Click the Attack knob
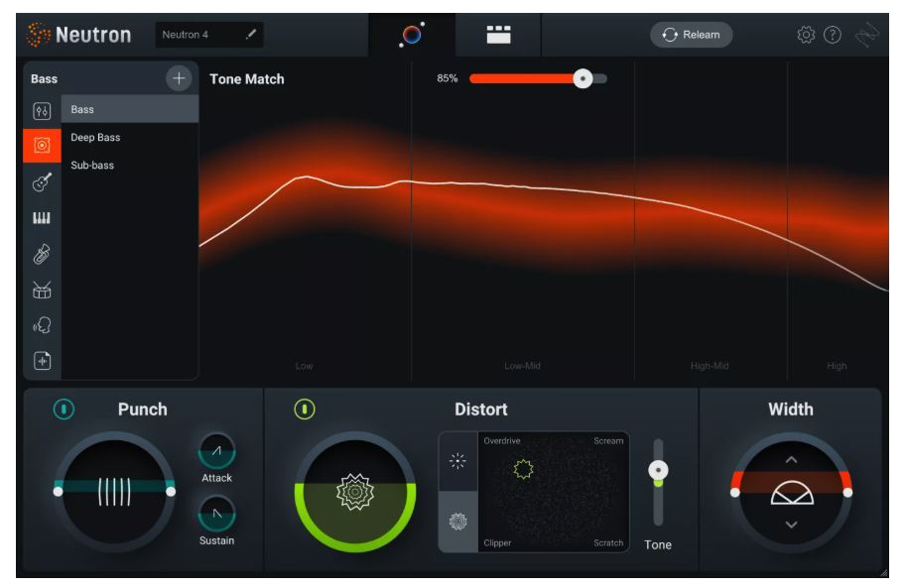Screen dimensions: 907x588 [217, 451]
